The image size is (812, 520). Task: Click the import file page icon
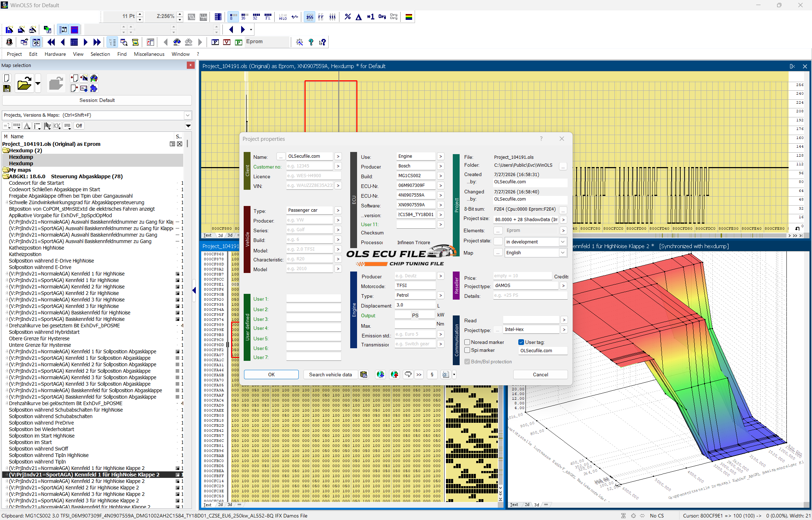pos(74,78)
